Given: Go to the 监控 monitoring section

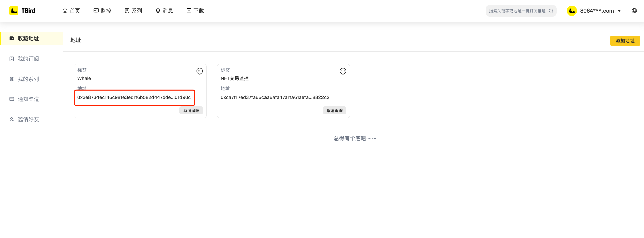Looking at the screenshot, I should 102,11.
